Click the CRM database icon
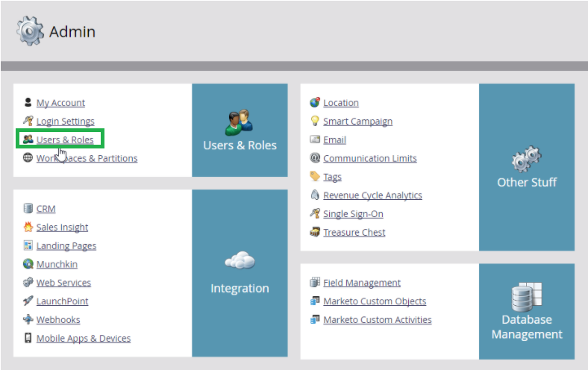Image resolution: width=588 pixels, height=370 pixels. pos(28,208)
